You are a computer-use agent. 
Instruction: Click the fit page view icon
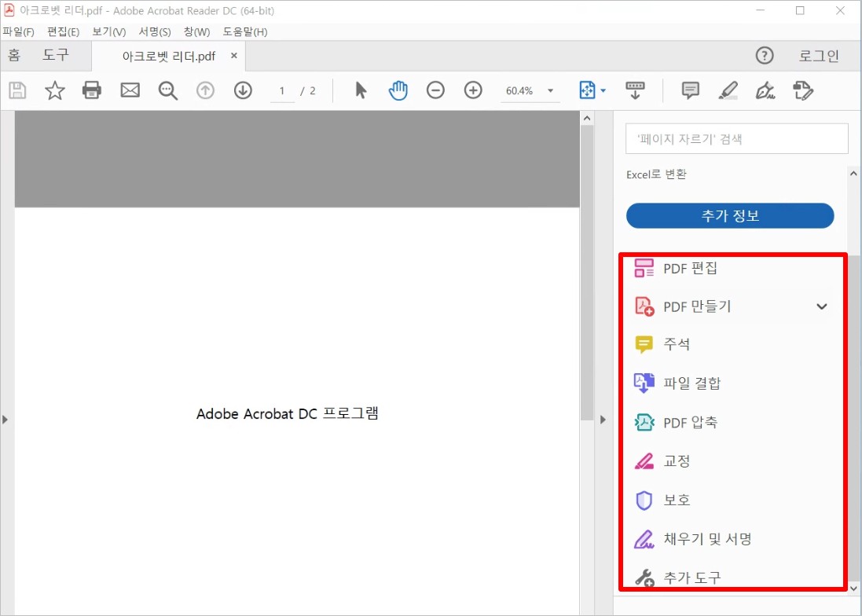point(587,90)
